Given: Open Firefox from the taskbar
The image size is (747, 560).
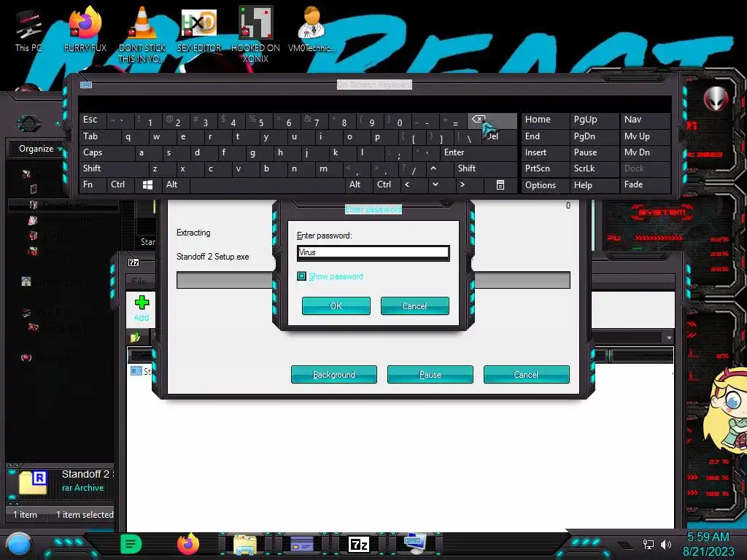Looking at the screenshot, I should pos(188,544).
